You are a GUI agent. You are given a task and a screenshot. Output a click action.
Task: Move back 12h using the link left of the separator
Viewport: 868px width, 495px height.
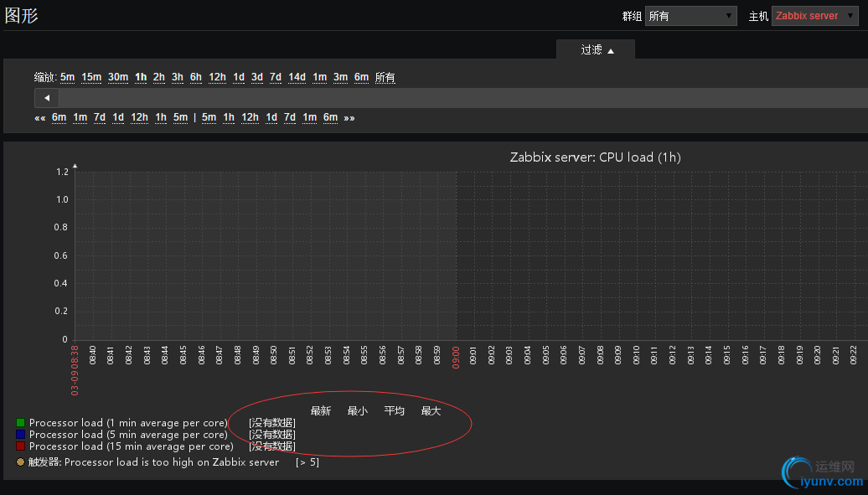click(x=139, y=117)
